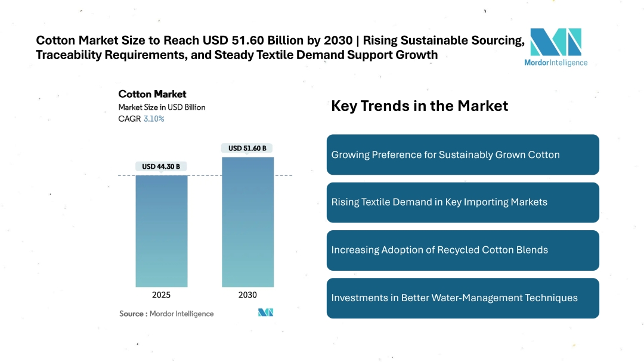This screenshot has height=362, width=644.
Task: Select the 2025 market size bar
Action: pos(161,230)
